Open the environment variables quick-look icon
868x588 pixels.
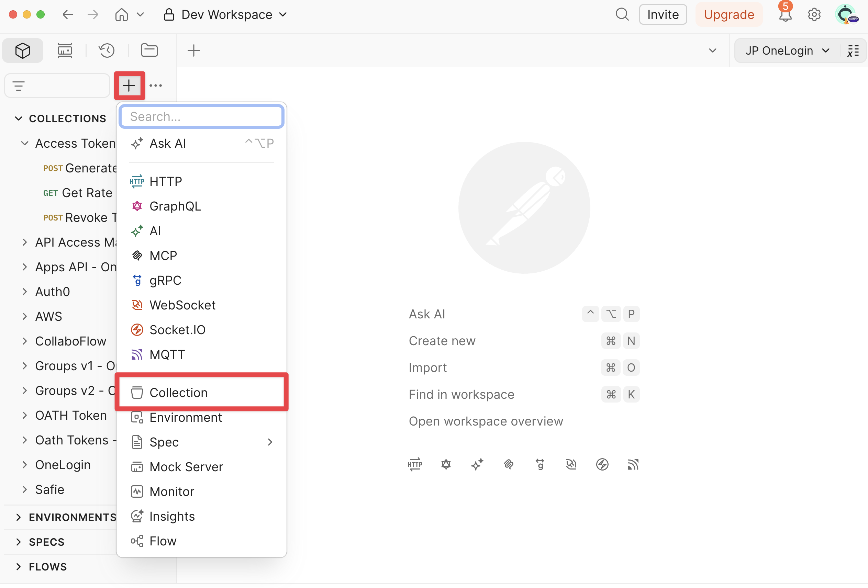click(x=853, y=50)
